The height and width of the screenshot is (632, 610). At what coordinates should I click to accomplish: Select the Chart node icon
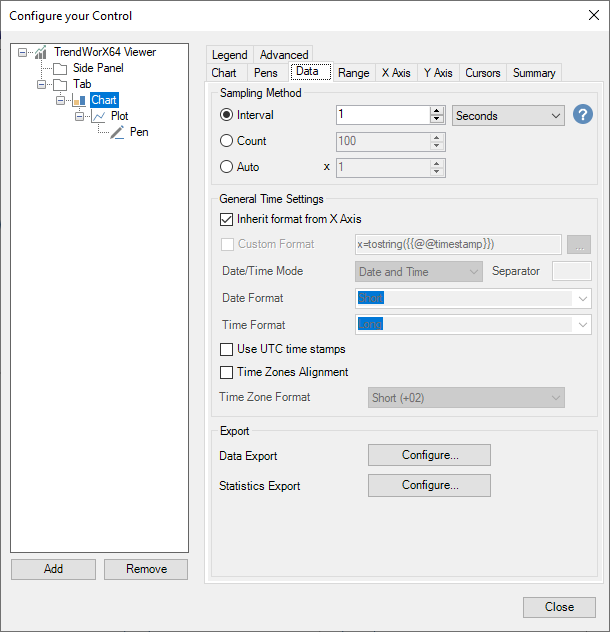[79, 100]
